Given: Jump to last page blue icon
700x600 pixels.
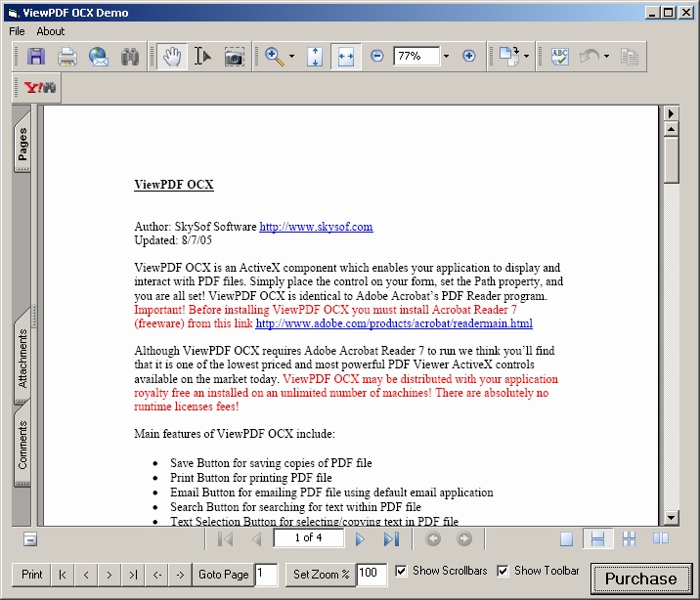Looking at the screenshot, I should coord(391,538).
